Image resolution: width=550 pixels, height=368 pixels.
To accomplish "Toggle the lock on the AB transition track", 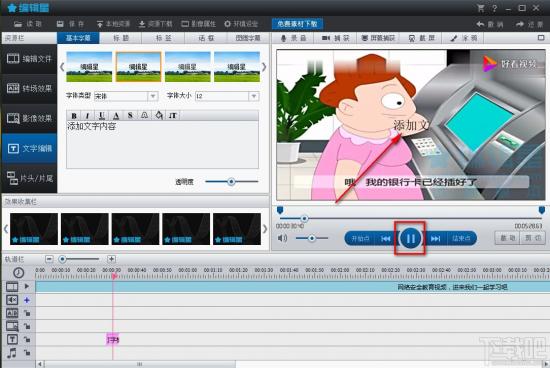I will pos(27,313).
